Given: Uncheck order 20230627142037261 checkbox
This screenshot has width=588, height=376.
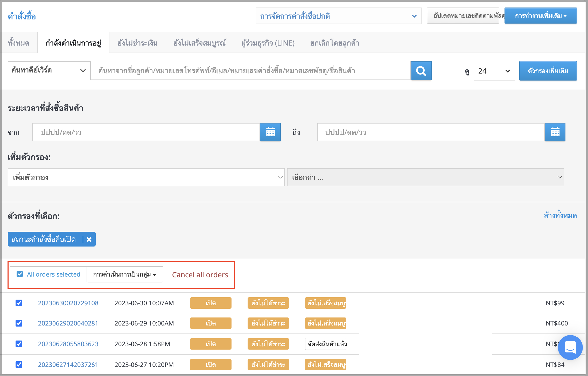Looking at the screenshot, I should 19,364.
